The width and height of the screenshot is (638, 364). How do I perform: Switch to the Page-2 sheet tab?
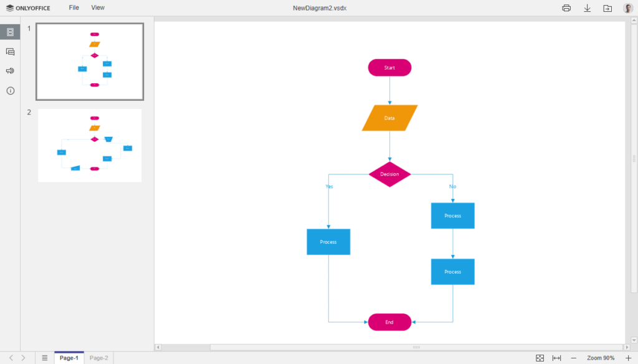[x=98, y=358]
